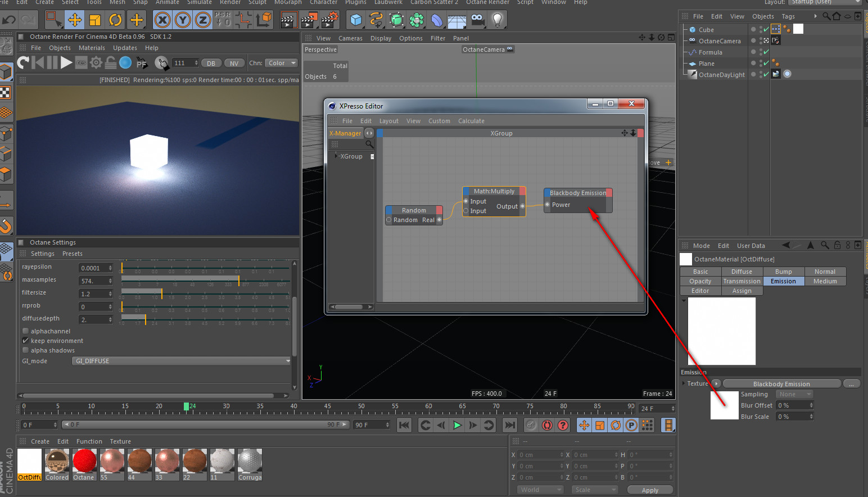Toggle X axis lock
Image resolution: width=868 pixels, height=497 pixels.
tap(162, 20)
